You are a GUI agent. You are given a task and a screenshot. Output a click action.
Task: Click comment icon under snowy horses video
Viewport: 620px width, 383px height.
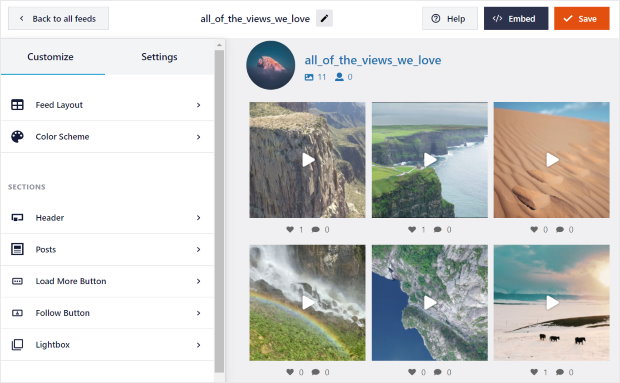pos(560,372)
